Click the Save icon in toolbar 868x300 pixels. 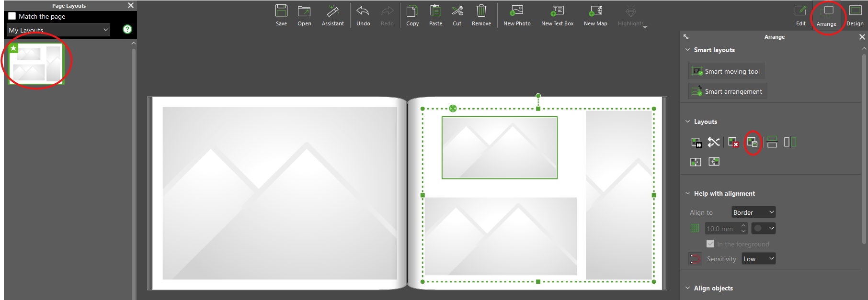pyautogui.click(x=281, y=11)
